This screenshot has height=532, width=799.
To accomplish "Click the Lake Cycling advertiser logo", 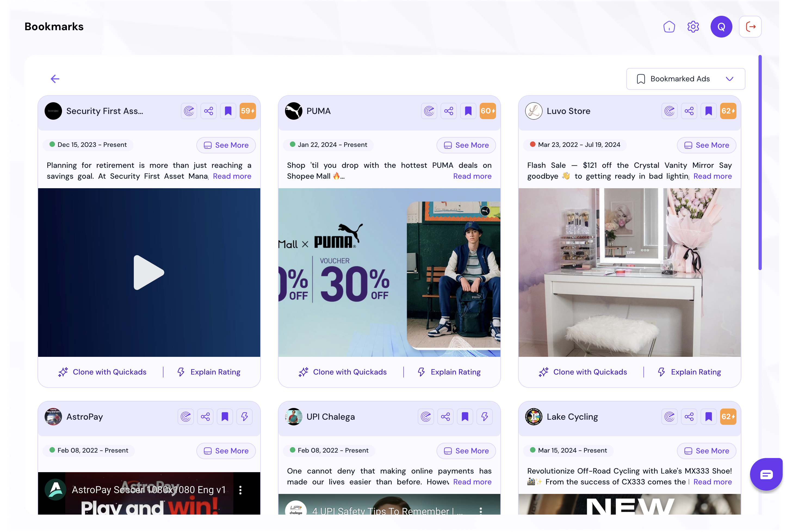I will (x=534, y=417).
